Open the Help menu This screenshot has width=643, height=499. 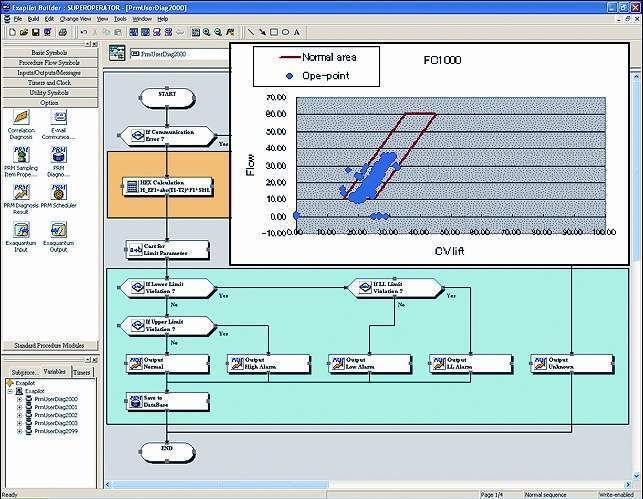[163, 19]
